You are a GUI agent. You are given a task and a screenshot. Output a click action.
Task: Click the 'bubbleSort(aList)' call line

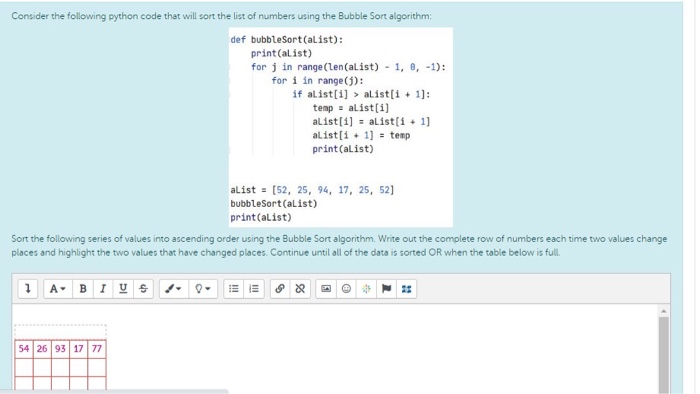pos(274,204)
